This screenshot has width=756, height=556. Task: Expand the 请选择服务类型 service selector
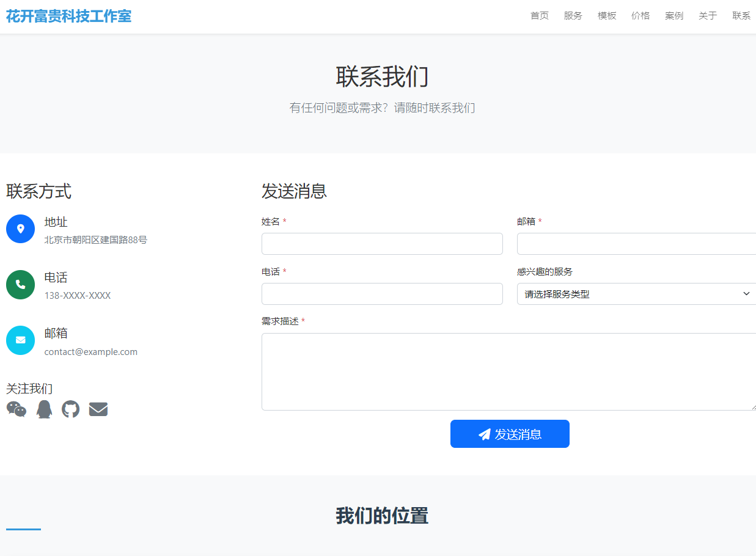pyautogui.click(x=636, y=294)
